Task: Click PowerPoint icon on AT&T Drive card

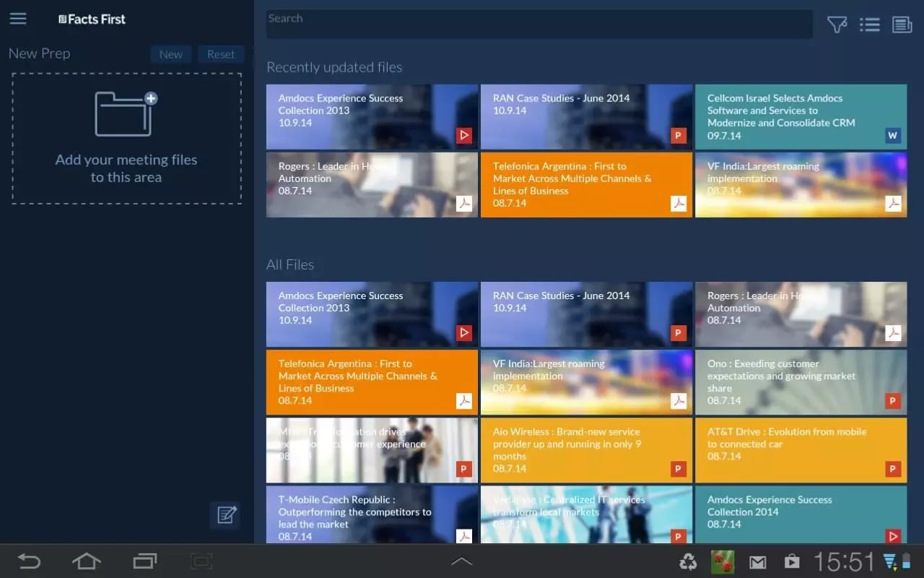Action: (893, 468)
